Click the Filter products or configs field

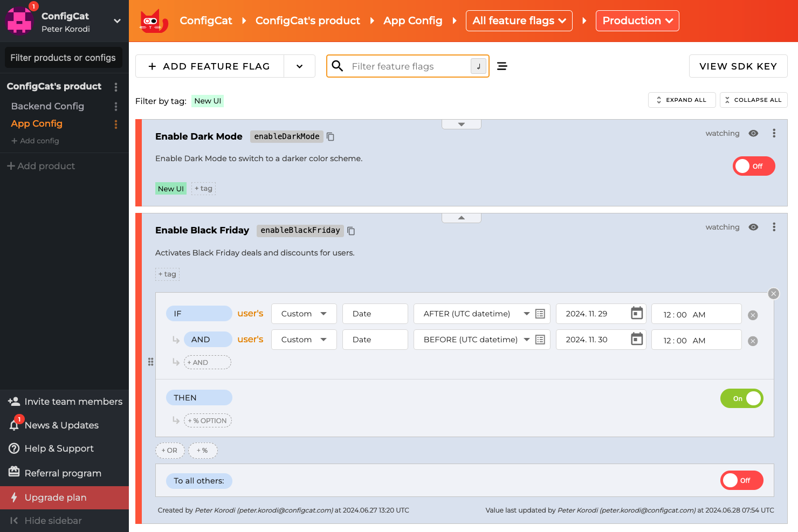63,58
